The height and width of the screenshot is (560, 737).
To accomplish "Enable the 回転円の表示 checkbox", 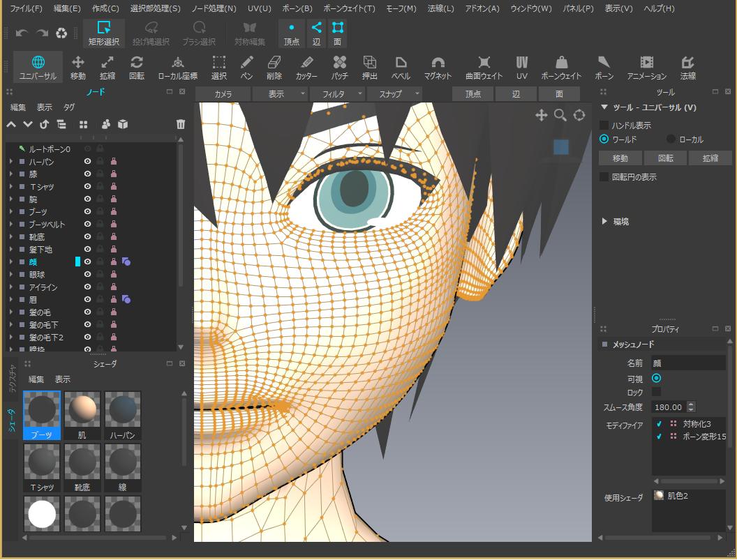I will pyautogui.click(x=604, y=176).
